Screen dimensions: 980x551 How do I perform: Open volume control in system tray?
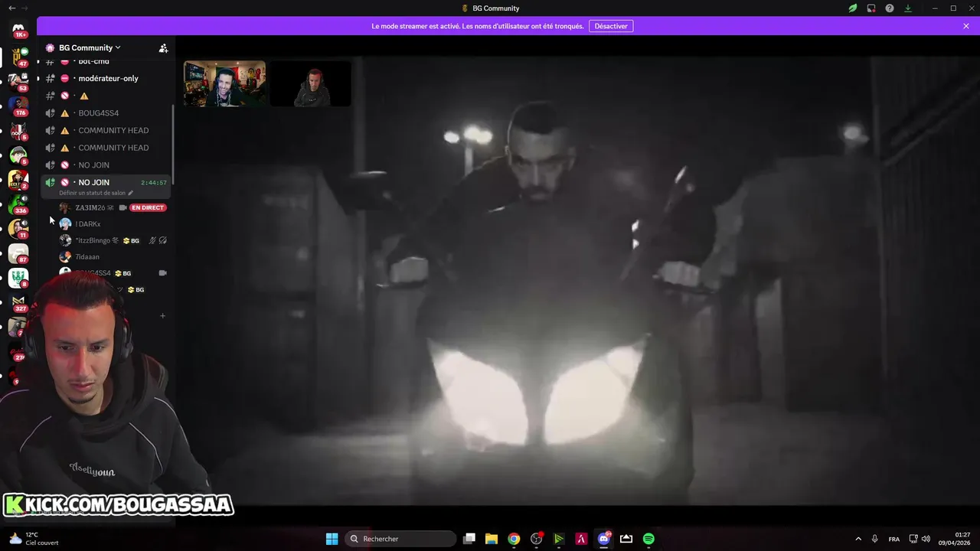(926, 539)
